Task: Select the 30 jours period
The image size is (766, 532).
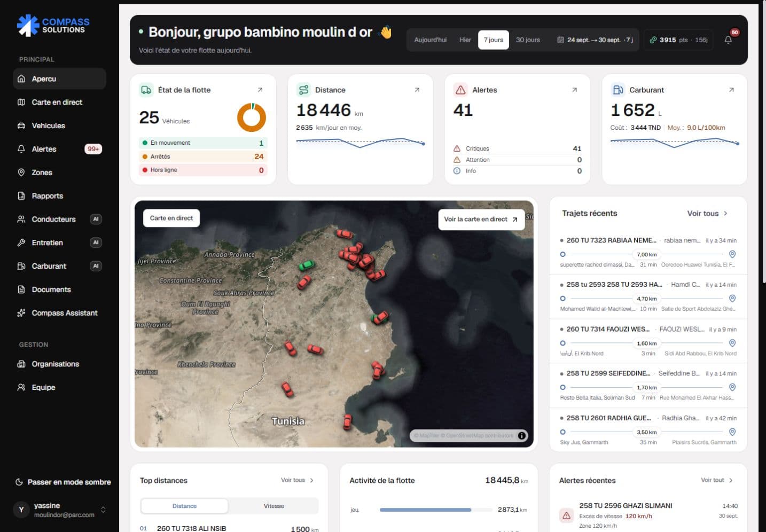Action: [x=528, y=40]
